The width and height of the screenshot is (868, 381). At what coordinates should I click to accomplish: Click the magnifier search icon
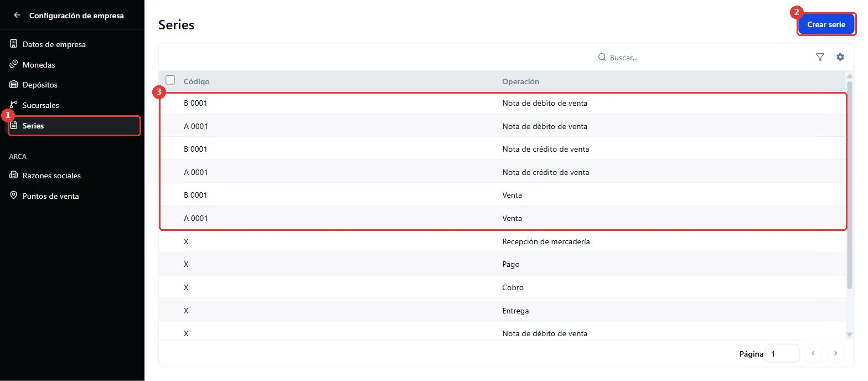602,57
